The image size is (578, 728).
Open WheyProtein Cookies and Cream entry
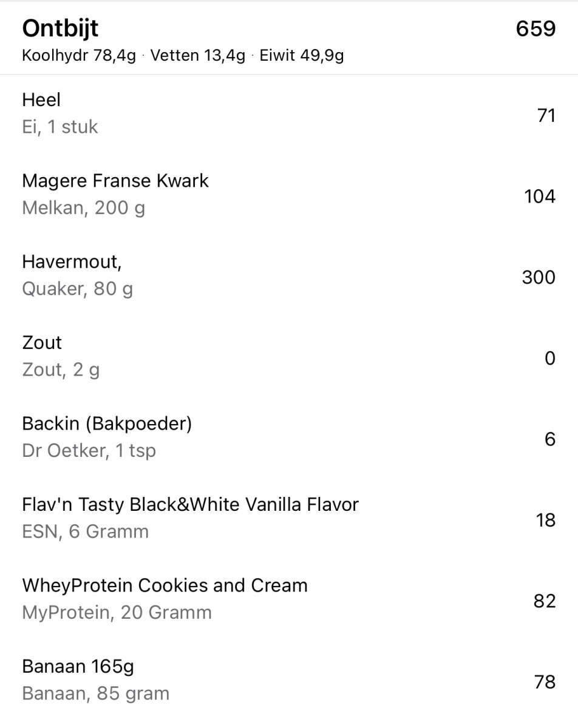[x=165, y=585]
